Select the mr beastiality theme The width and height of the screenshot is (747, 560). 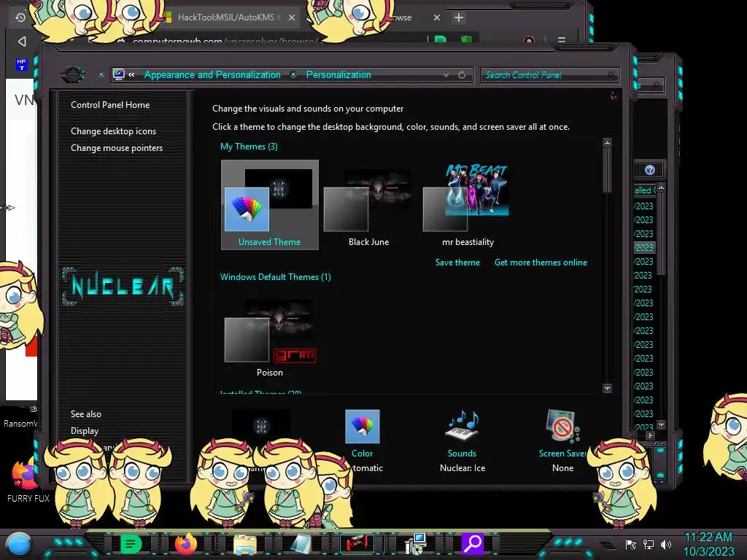click(x=468, y=205)
